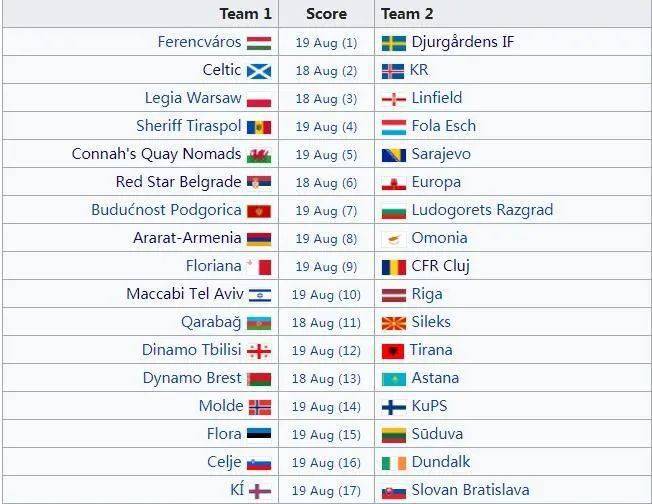Click the Finland flag beside KuPS
This screenshot has height=504, width=652.
tap(393, 407)
